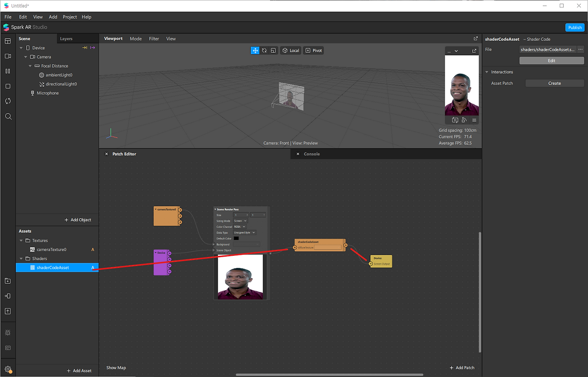This screenshot has height=377, width=588.
Task: Open the bug report icon
Action: [8, 332]
